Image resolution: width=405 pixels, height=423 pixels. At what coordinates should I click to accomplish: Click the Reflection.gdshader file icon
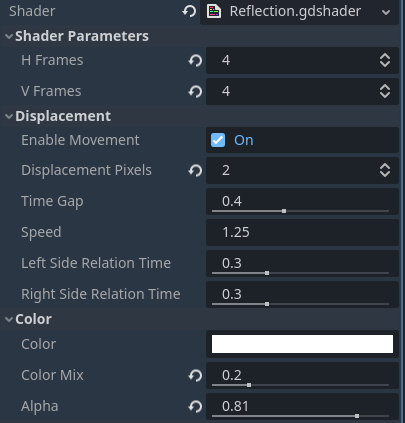tap(214, 11)
